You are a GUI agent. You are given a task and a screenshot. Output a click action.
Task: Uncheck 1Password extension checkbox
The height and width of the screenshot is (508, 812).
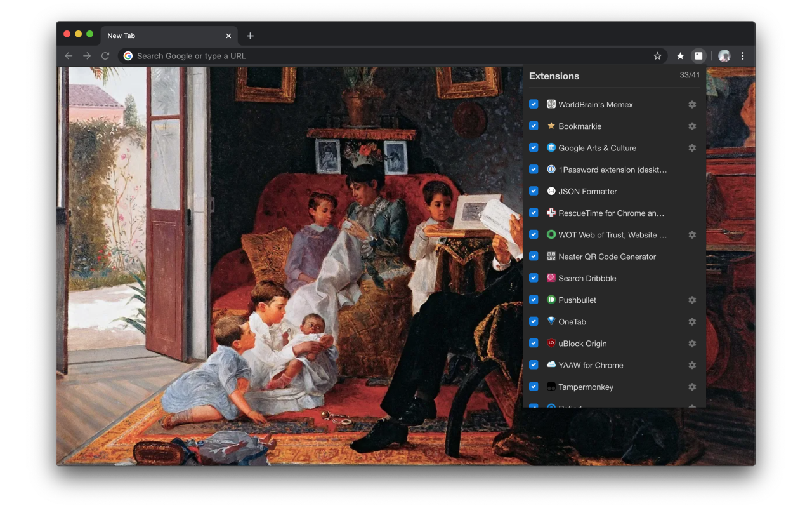[x=534, y=170]
